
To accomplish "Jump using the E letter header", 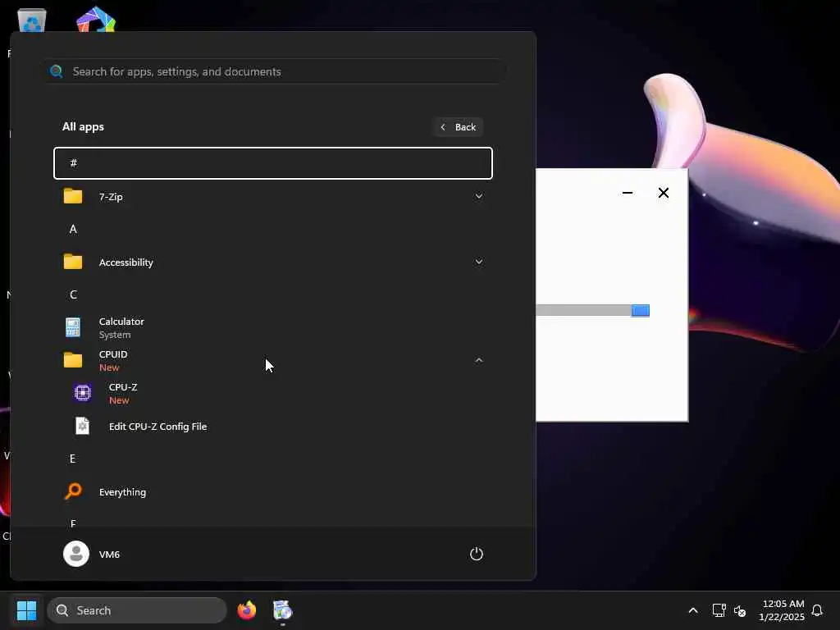I will (72, 459).
